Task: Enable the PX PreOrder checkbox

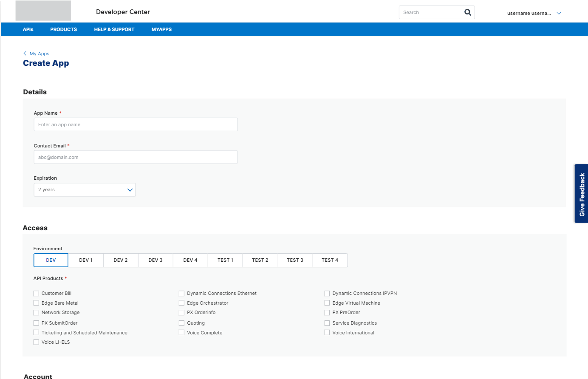Action: point(327,312)
